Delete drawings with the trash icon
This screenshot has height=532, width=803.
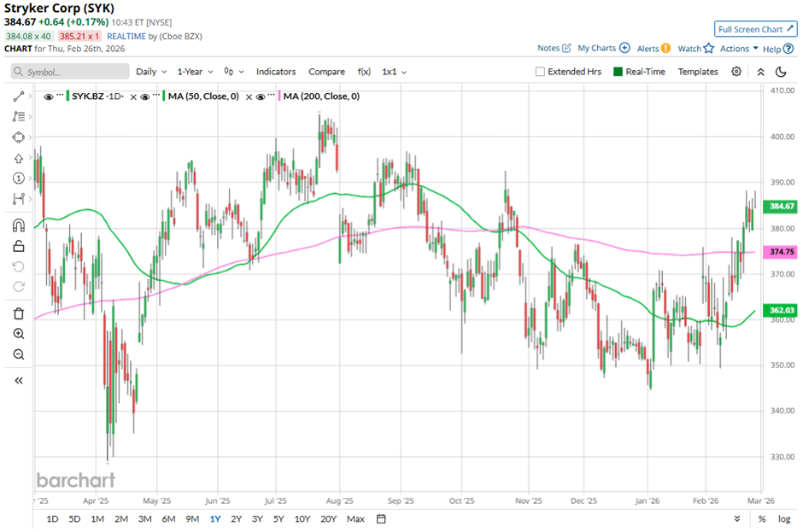(x=19, y=313)
